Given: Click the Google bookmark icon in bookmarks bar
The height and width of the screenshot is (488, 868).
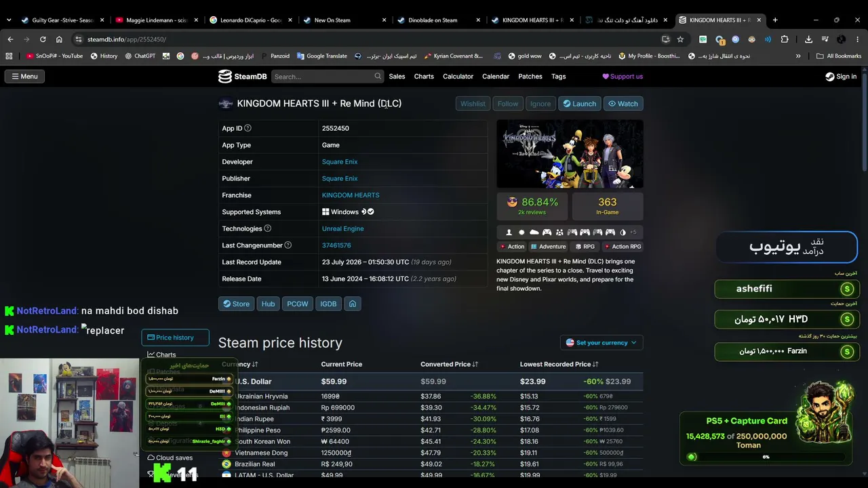Looking at the screenshot, I should point(180,56).
